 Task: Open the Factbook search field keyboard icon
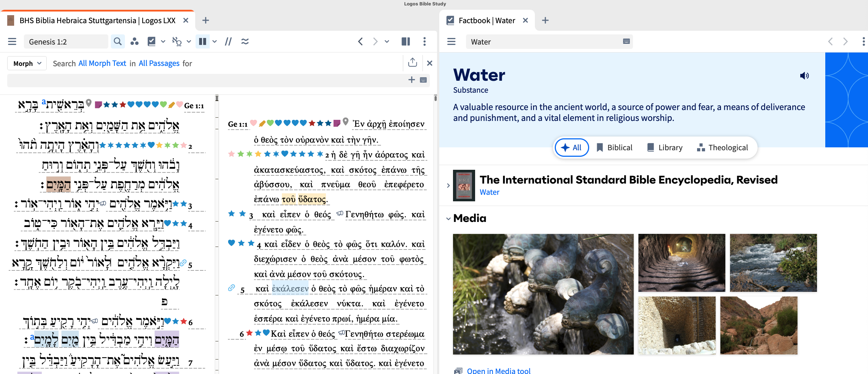point(626,42)
